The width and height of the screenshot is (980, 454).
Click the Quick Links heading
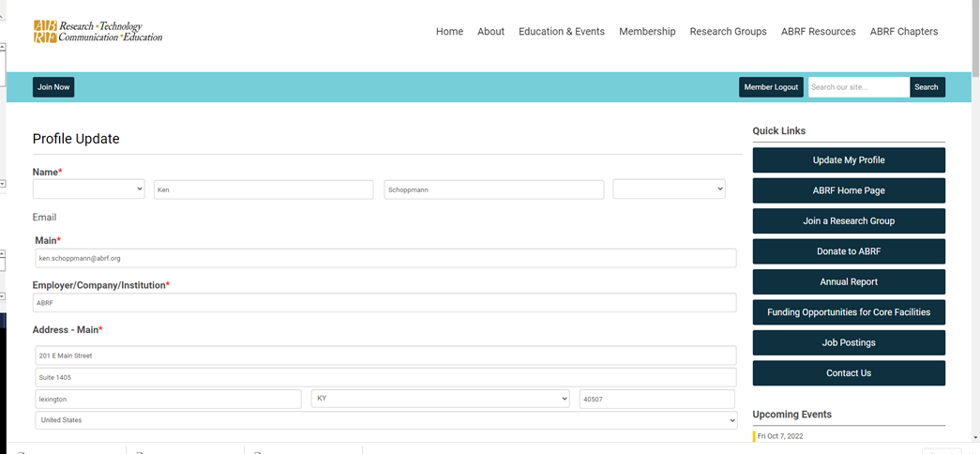pos(778,130)
